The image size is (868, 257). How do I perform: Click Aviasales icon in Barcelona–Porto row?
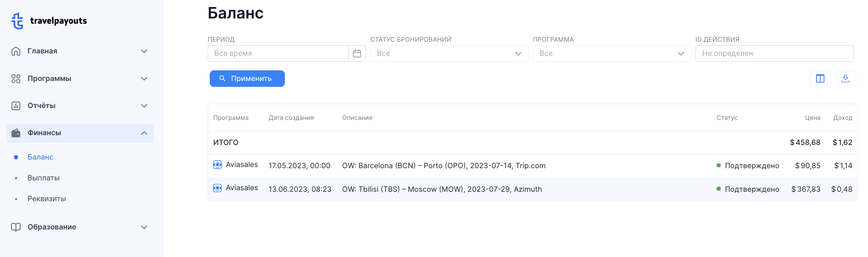[217, 165]
